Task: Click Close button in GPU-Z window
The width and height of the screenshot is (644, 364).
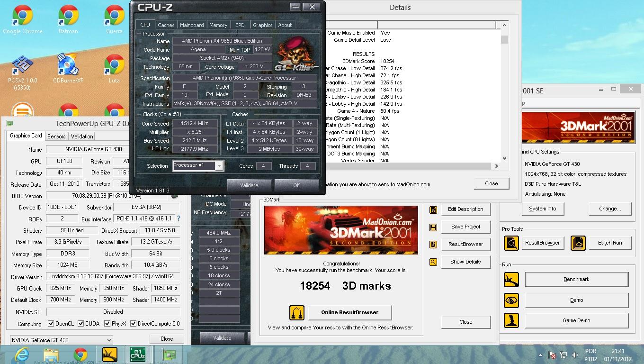Action: (167, 339)
